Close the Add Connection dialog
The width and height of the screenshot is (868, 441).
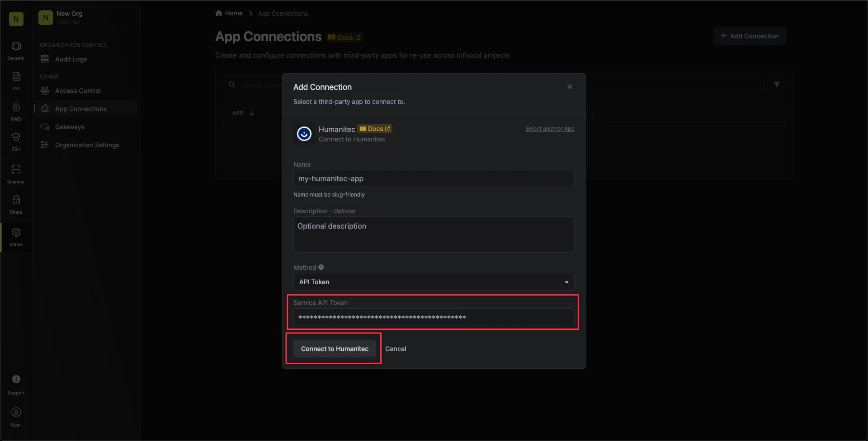pos(570,87)
